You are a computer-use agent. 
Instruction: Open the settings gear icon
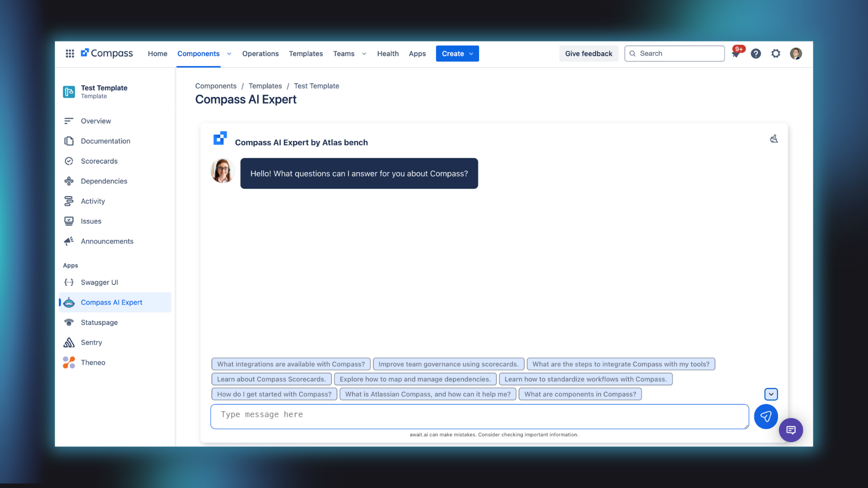(x=776, y=53)
